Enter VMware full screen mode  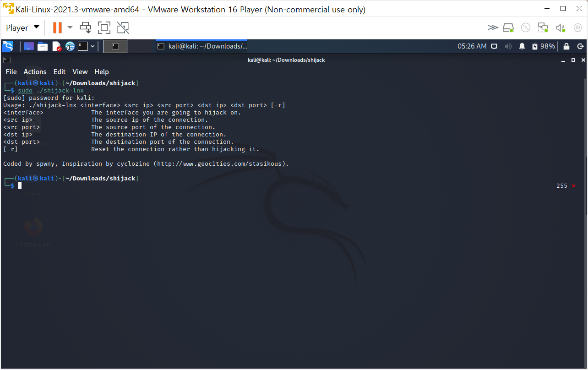[104, 28]
